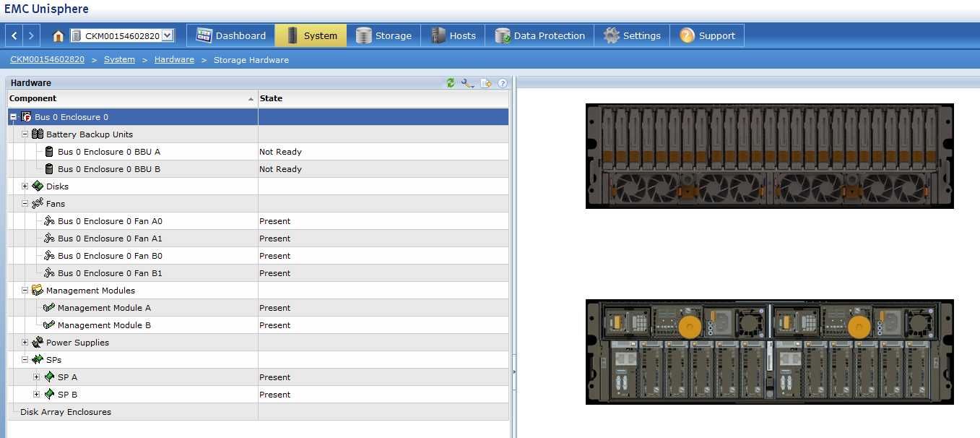980x438 pixels.
Task: Expand the Disks node
Action: [25, 186]
